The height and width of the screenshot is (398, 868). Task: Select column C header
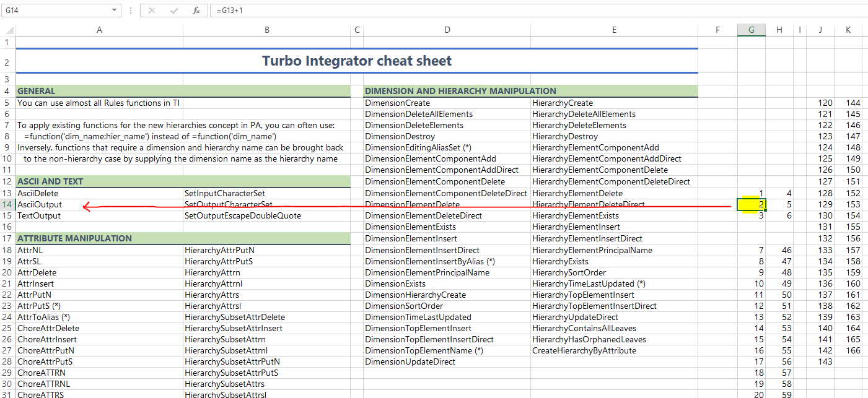(x=357, y=30)
